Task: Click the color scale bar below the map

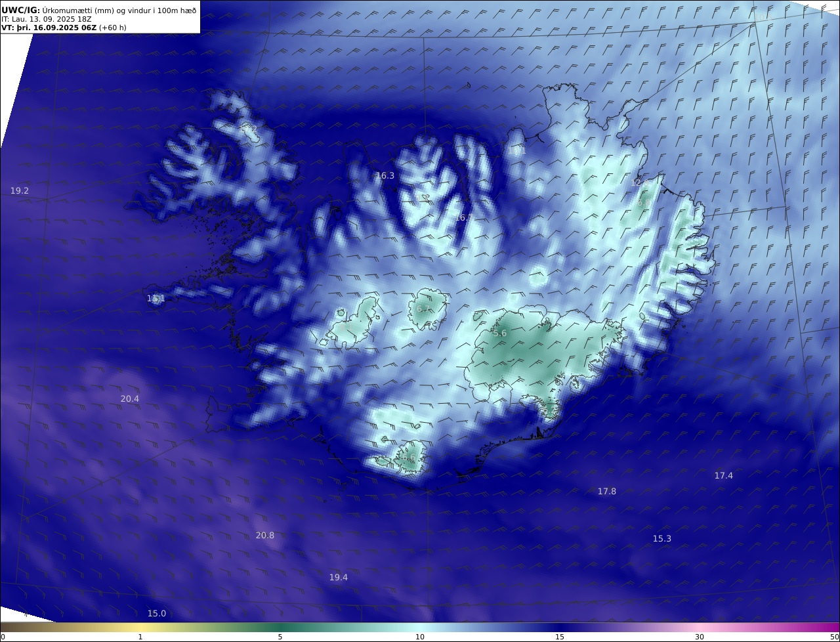Action: tap(420, 627)
